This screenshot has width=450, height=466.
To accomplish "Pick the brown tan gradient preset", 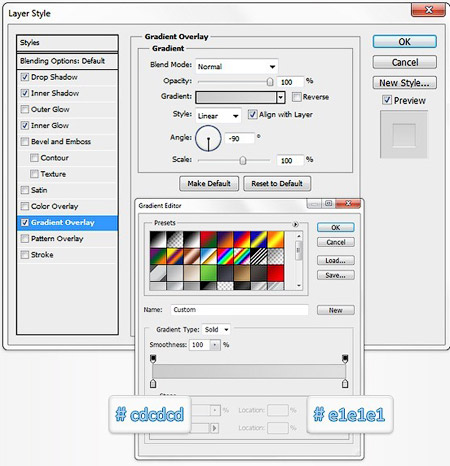I will click(242, 273).
